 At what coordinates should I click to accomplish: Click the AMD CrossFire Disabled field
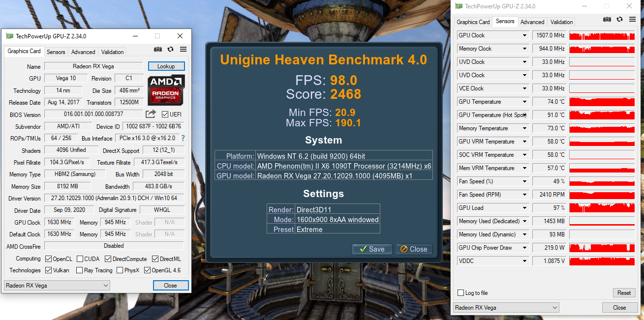(114, 246)
